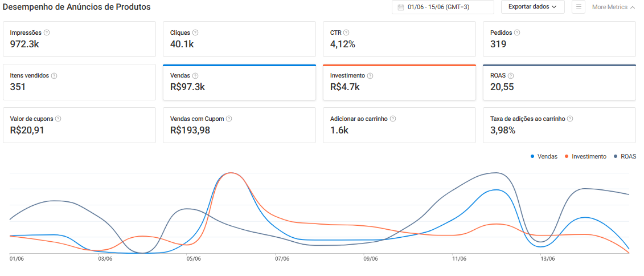The height and width of the screenshot is (276, 644).
Task: Click the R$4.7k investment value
Action: pyautogui.click(x=345, y=87)
